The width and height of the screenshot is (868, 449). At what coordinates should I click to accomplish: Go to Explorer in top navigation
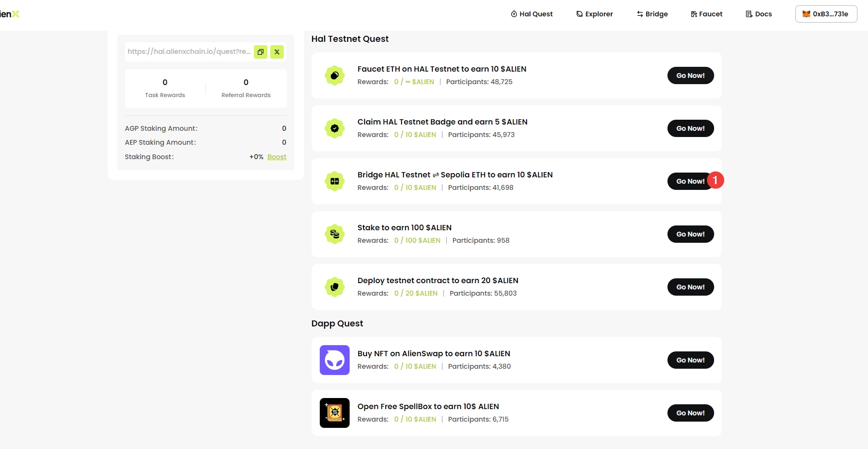(x=594, y=14)
